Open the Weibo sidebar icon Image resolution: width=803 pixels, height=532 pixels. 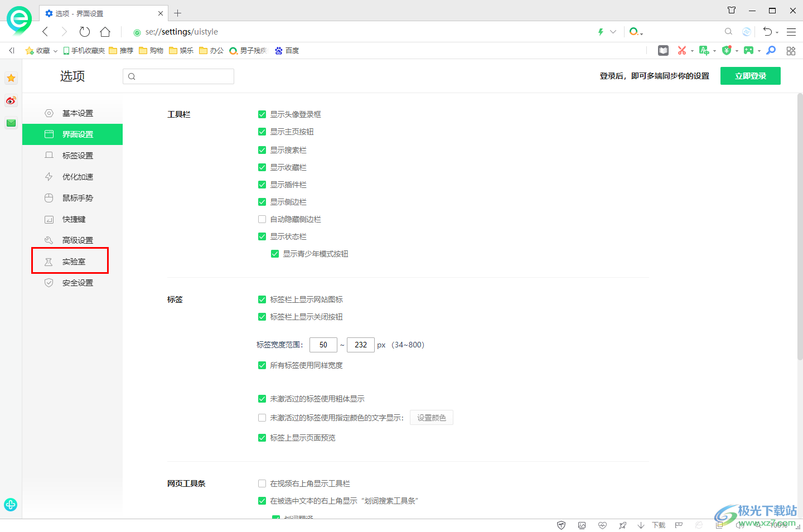point(11,100)
